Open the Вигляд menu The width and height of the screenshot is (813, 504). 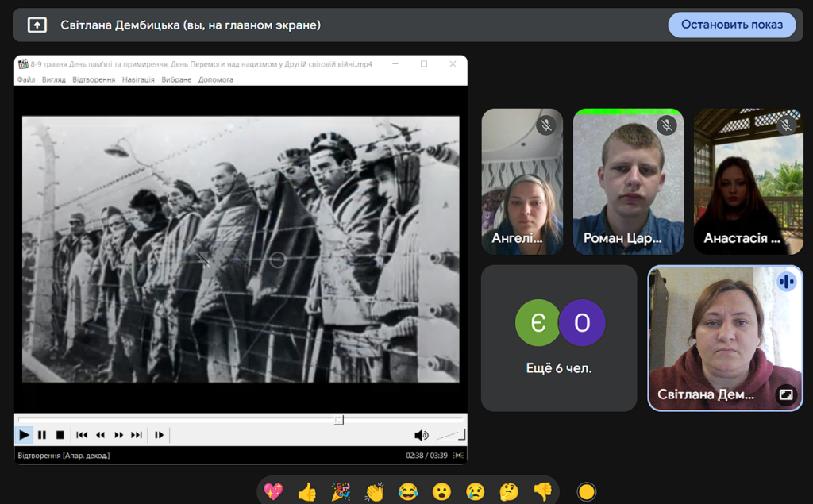coord(54,79)
